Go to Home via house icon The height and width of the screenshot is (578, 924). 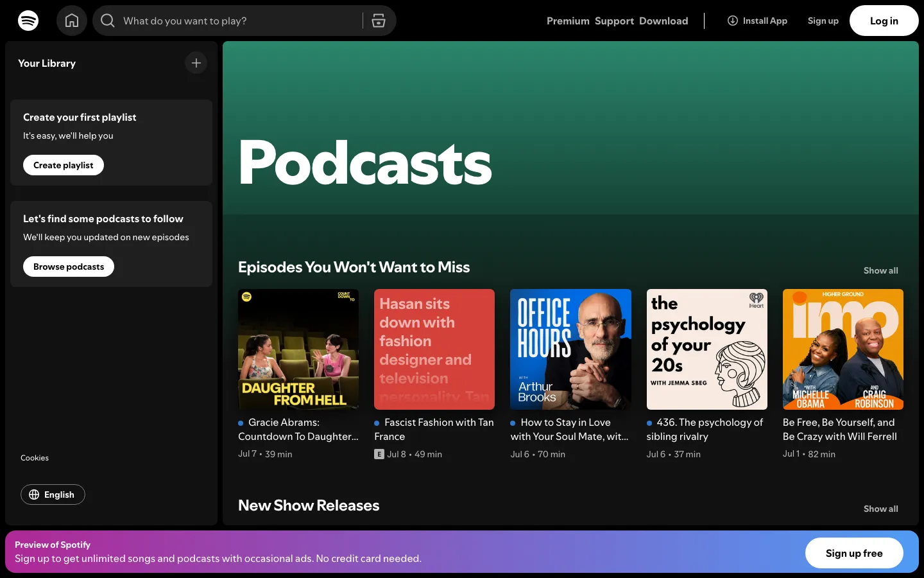72,21
